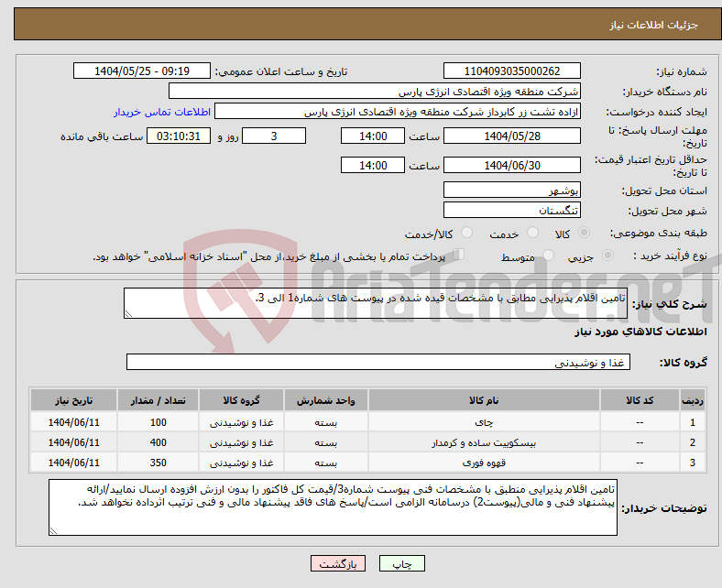The height and width of the screenshot is (588, 722).
Task: Open the اطلاعات تماس خریدار link
Action: [x=162, y=113]
